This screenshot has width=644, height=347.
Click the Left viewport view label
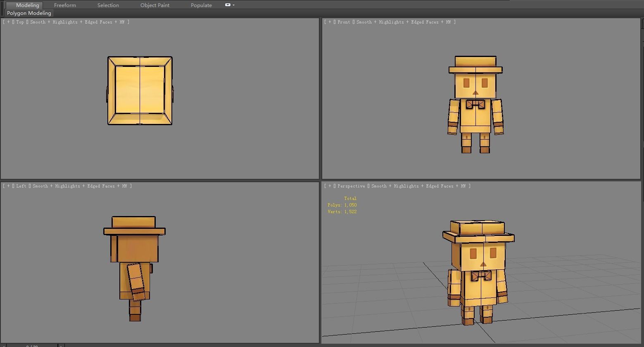21,186
